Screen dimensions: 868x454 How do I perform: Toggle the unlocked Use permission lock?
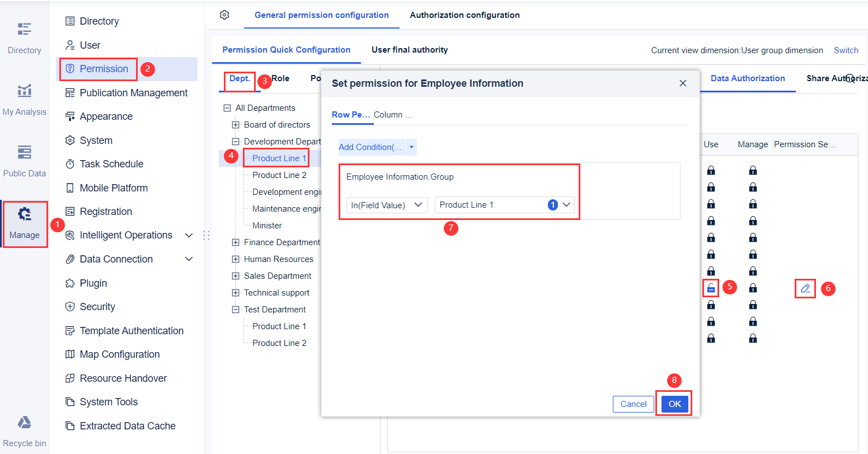point(711,287)
